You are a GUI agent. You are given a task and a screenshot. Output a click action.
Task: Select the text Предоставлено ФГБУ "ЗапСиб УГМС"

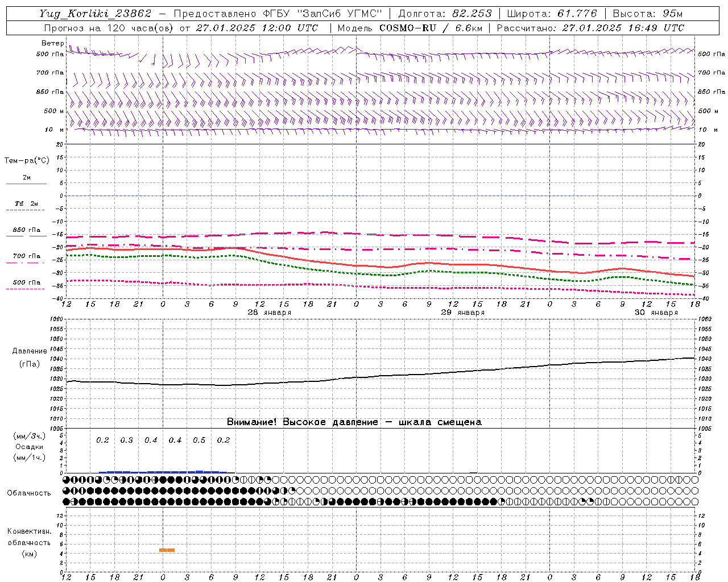[278, 14]
